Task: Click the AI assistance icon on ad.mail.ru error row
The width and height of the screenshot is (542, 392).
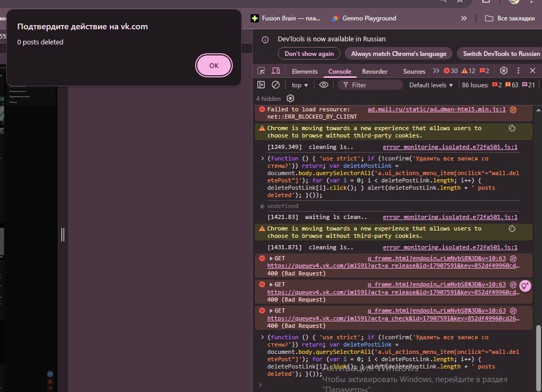Action: (x=513, y=109)
